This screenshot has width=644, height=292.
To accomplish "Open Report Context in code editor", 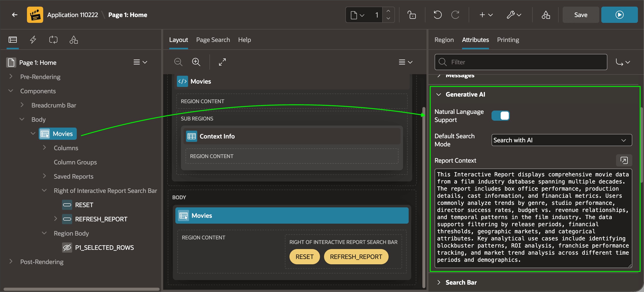I will [x=624, y=160].
